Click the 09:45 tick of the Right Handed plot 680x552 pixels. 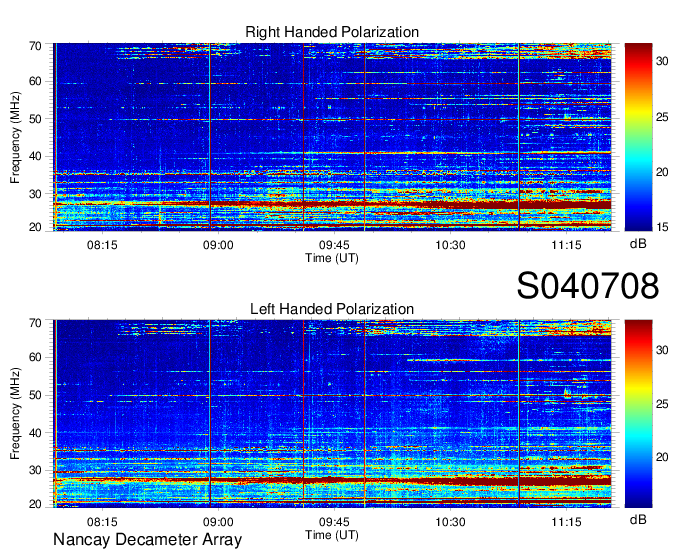(x=334, y=245)
